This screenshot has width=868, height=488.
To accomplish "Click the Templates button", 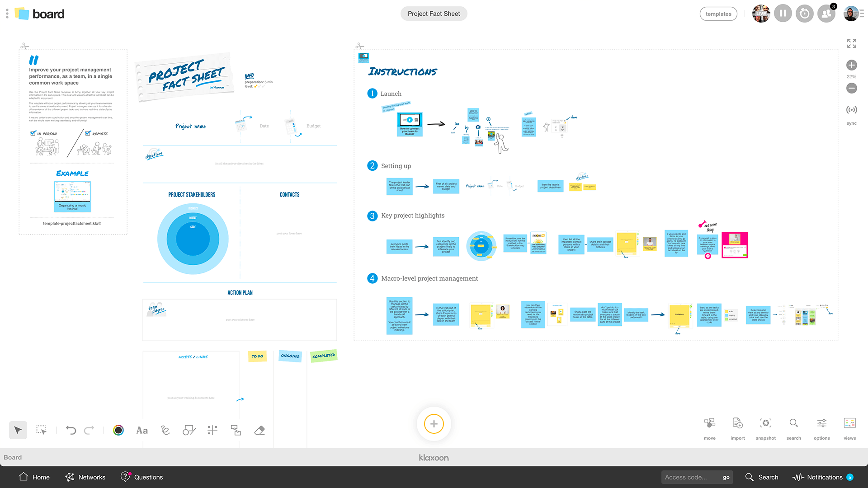I will click(x=718, y=13).
